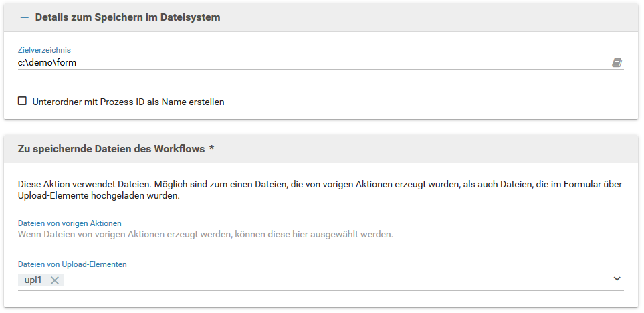
Task: Select the upl1 chip text
Action: click(x=33, y=280)
